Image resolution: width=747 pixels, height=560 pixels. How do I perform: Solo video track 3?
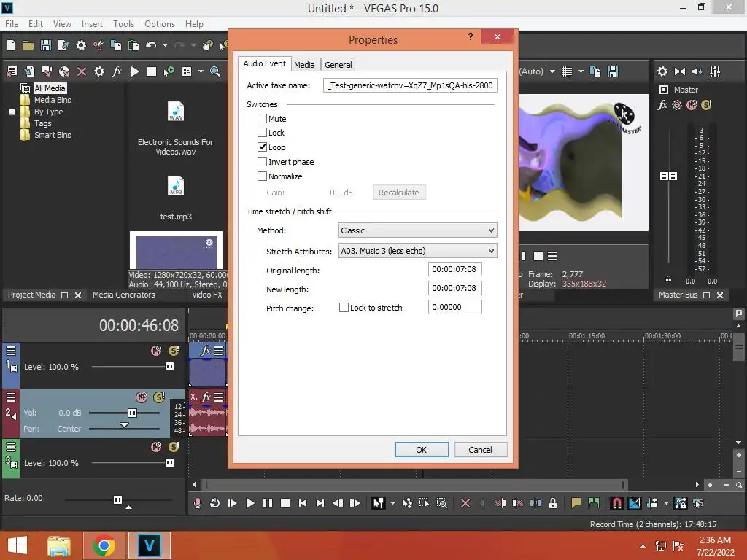point(174,447)
